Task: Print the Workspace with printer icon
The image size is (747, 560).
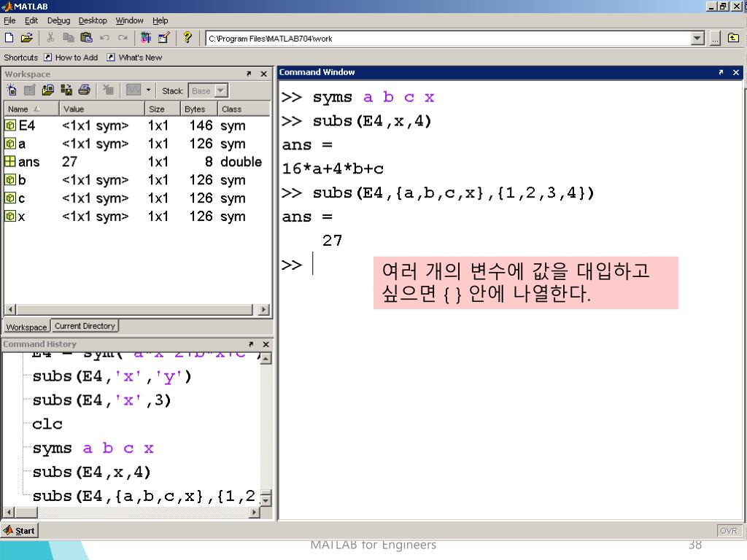Action: [85, 90]
